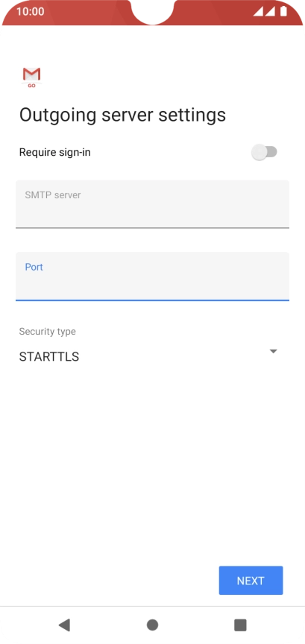Select the Require sign-in label text
Image resolution: width=305 pixels, height=644 pixels.
[x=54, y=152]
